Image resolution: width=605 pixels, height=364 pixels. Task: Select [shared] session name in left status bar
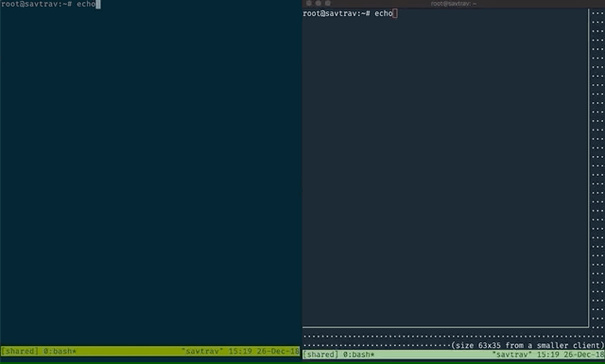(x=20, y=352)
